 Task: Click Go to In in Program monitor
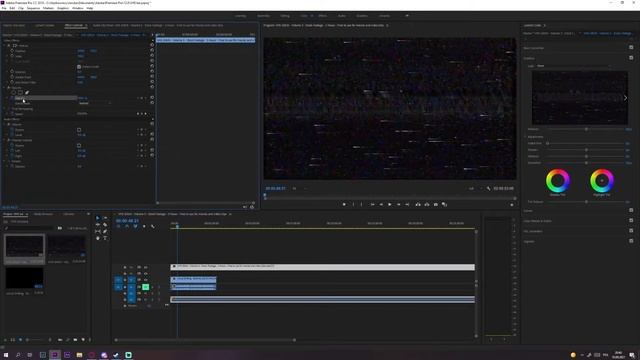tap(372, 204)
